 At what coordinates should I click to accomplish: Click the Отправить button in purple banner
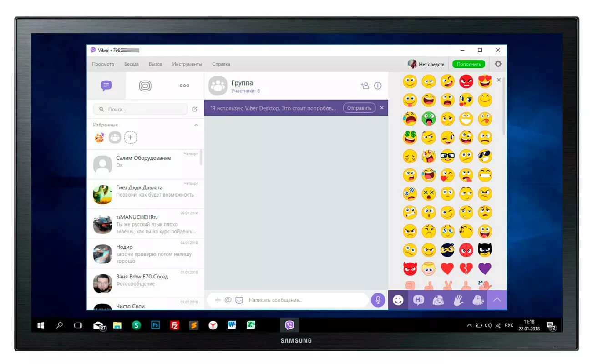click(360, 108)
